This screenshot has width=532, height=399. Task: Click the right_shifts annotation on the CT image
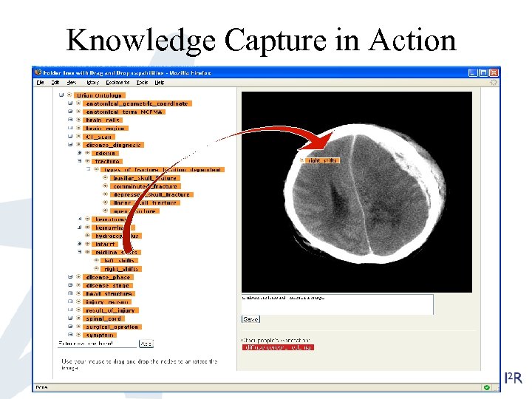(322, 160)
